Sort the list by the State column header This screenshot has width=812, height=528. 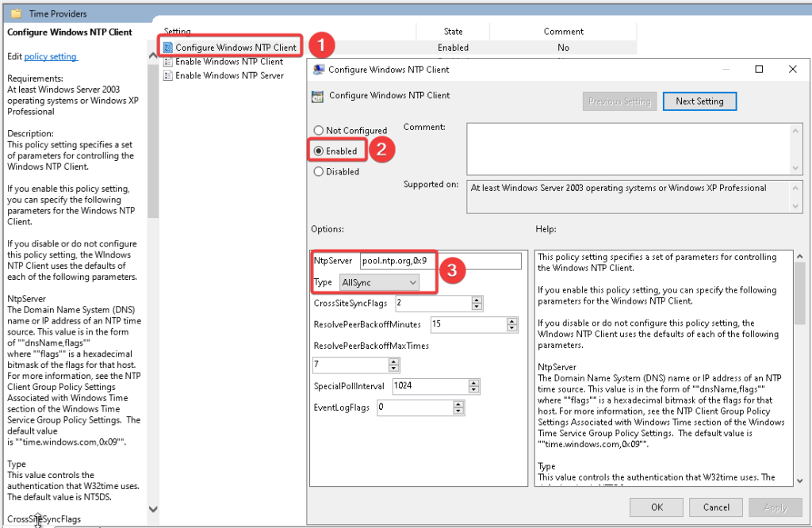(453, 32)
